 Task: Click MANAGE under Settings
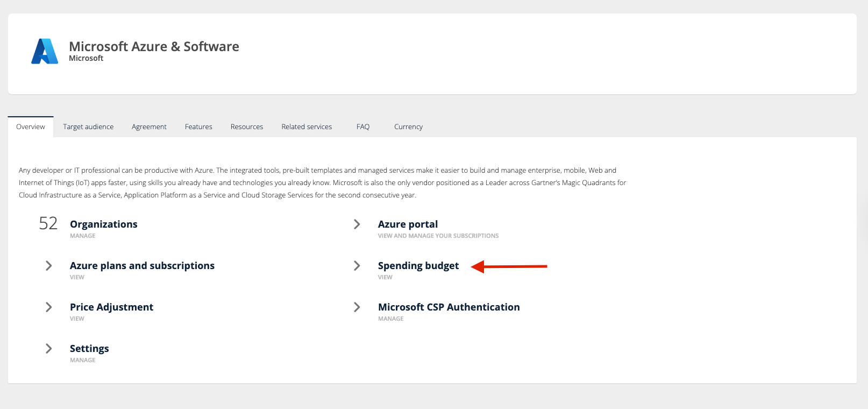click(x=83, y=360)
